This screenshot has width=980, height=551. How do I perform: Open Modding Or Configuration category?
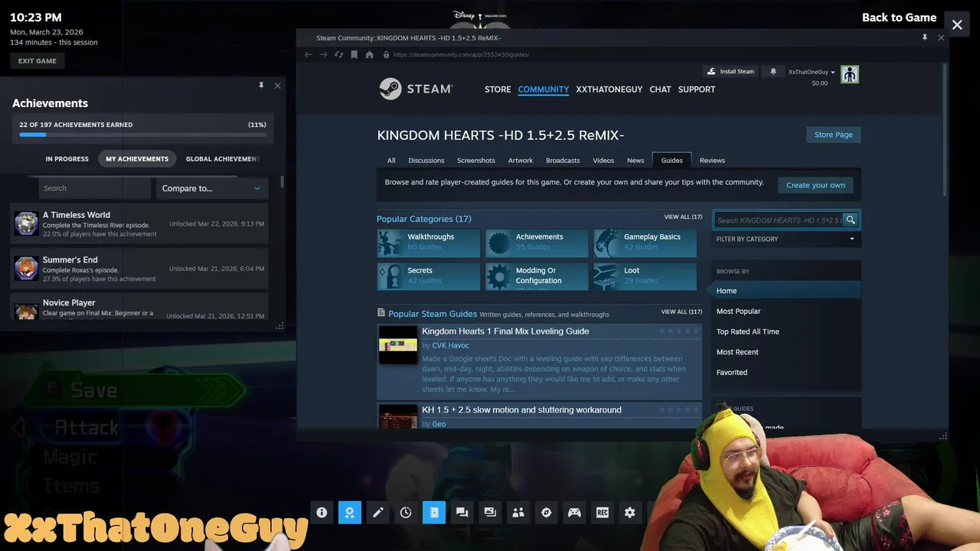coord(537,276)
